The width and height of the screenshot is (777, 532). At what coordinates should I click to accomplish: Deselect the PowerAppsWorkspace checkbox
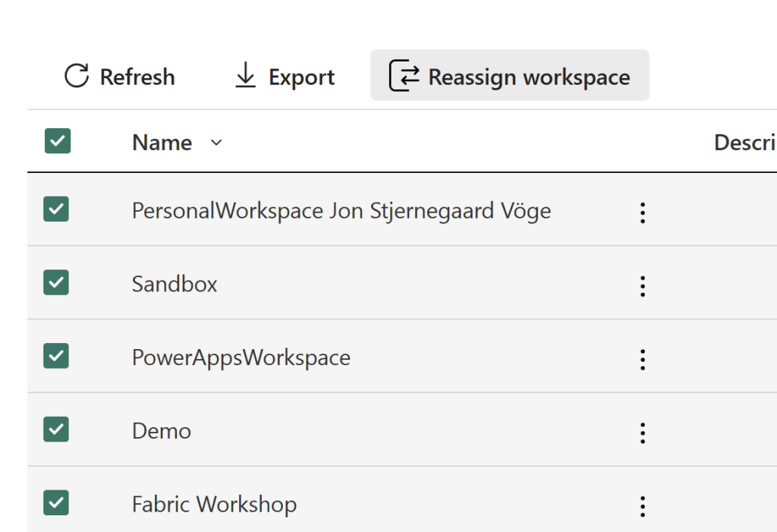click(x=56, y=356)
